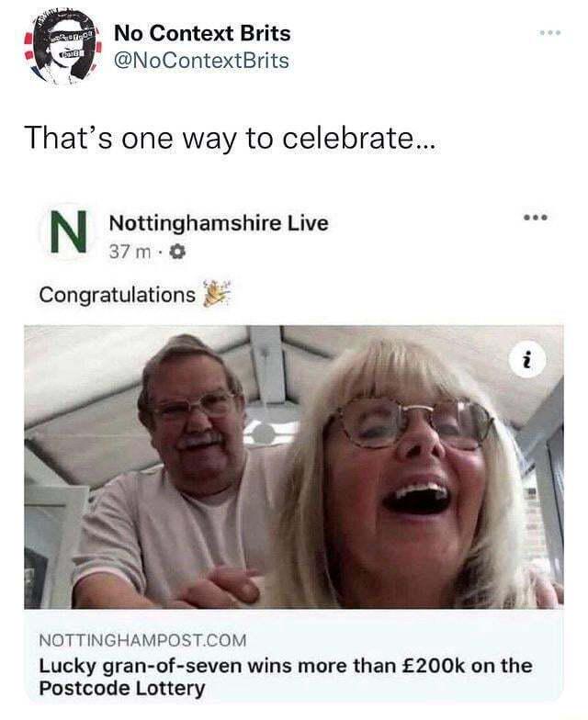Click the Congratulations caption text

coord(117,295)
